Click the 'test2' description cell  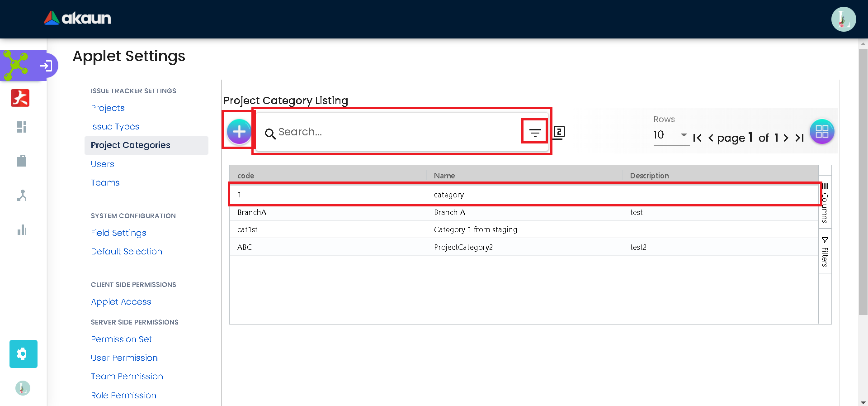pos(638,247)
